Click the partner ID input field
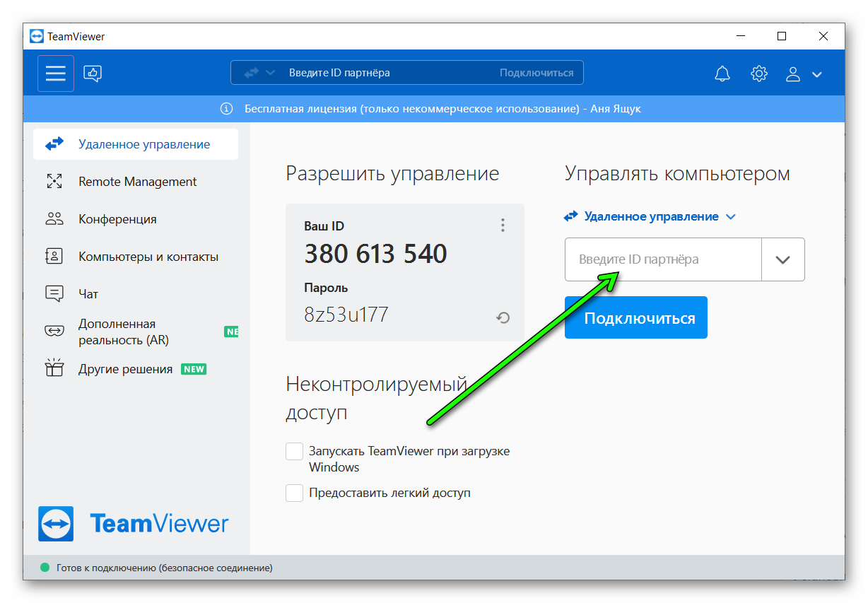The height and width of the screenshot is (603, 868). pyautogui.click(x=663, y=259)
